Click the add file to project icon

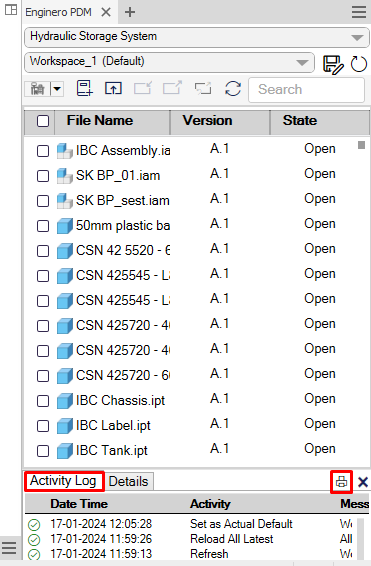click(x=84, y=88)
